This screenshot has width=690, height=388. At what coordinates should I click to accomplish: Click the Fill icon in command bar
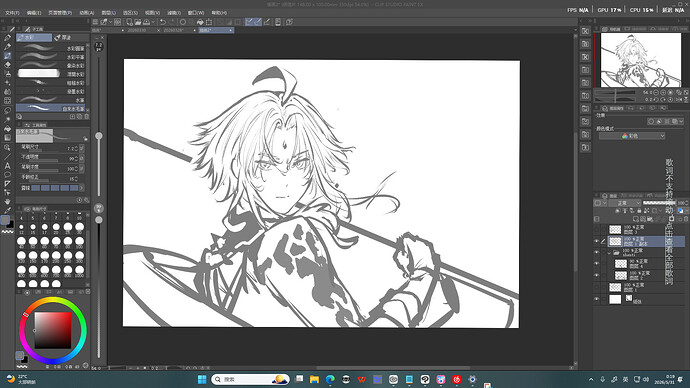(x=200, y=22)
